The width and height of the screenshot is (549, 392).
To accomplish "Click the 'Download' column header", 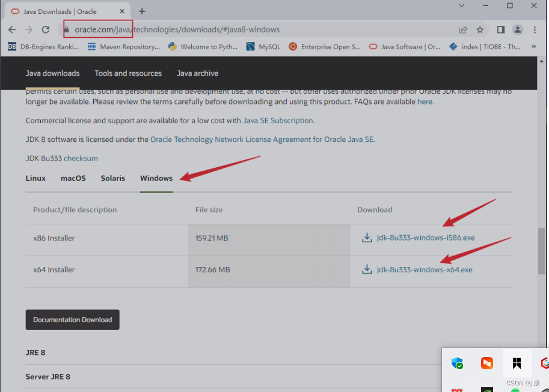I will pos(375,210).
